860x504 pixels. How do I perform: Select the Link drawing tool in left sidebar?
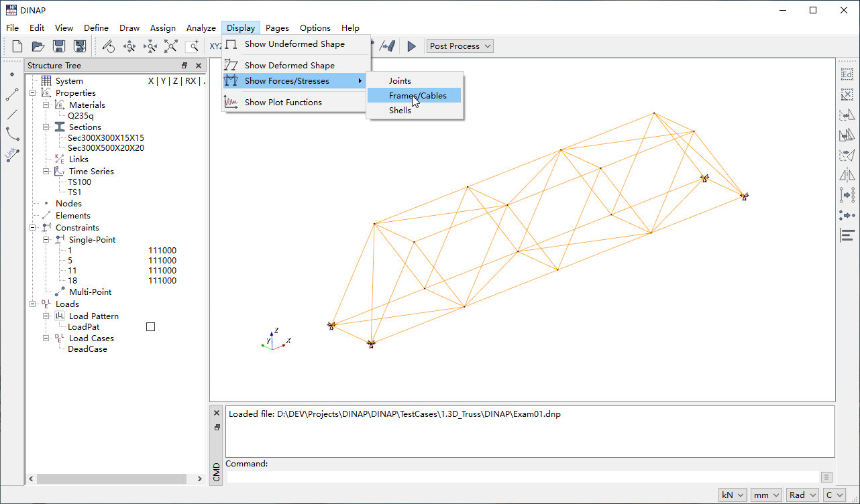click(x=12, y=155)
